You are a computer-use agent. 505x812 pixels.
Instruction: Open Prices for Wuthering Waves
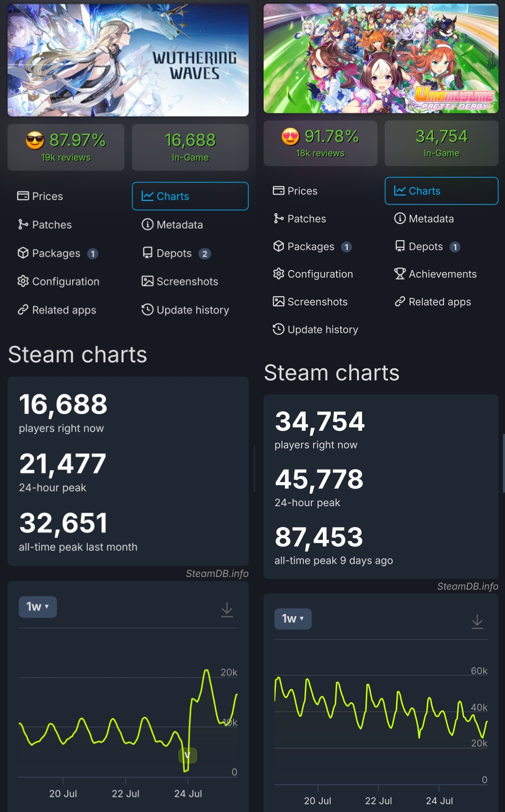click(x=40, y=196)
